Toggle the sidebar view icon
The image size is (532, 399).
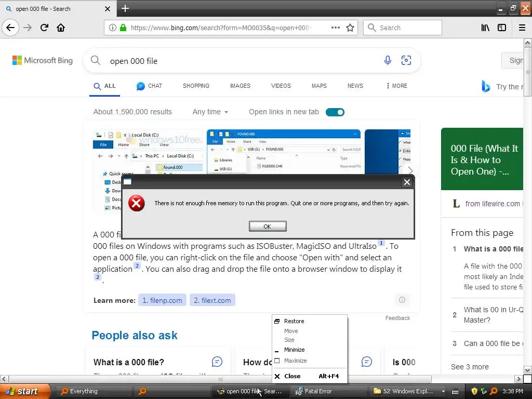point(502,28)
